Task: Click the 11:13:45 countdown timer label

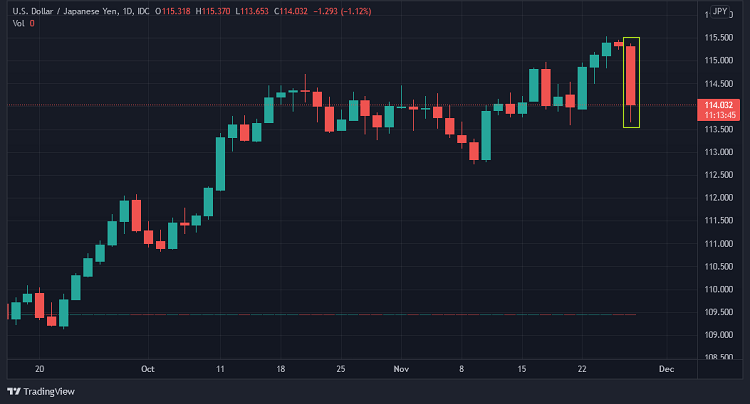Action: point(720,115)
